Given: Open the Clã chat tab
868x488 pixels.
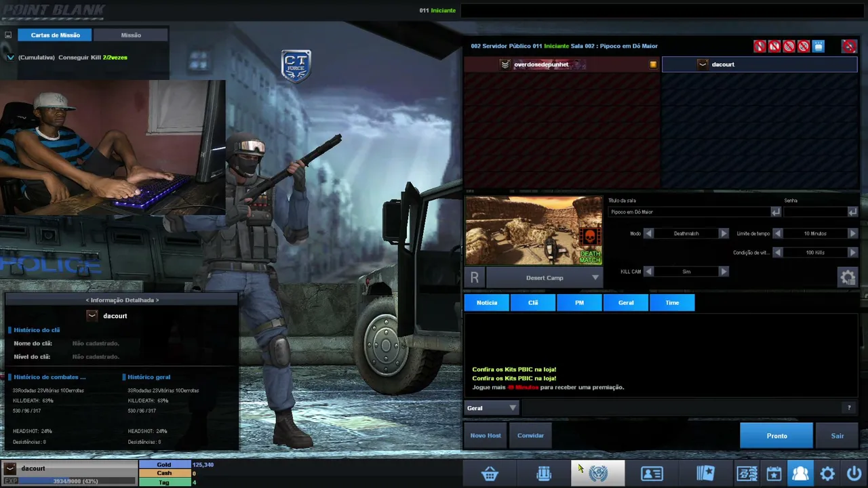Looking at the screenshot, I should point(533,302).
